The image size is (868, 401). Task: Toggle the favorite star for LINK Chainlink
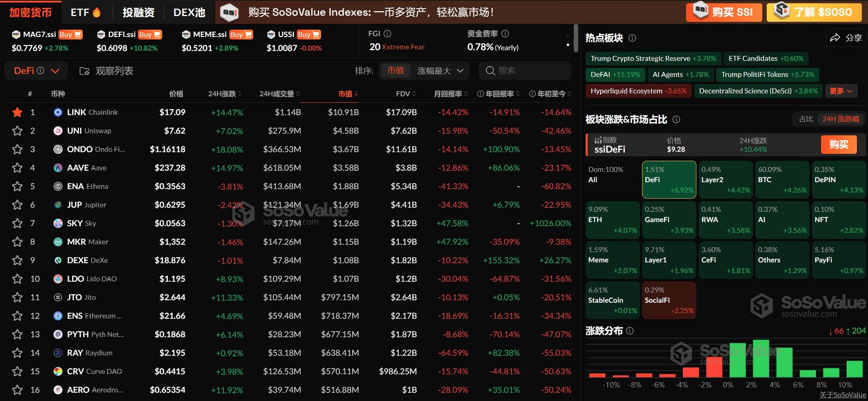coord(17,112)
